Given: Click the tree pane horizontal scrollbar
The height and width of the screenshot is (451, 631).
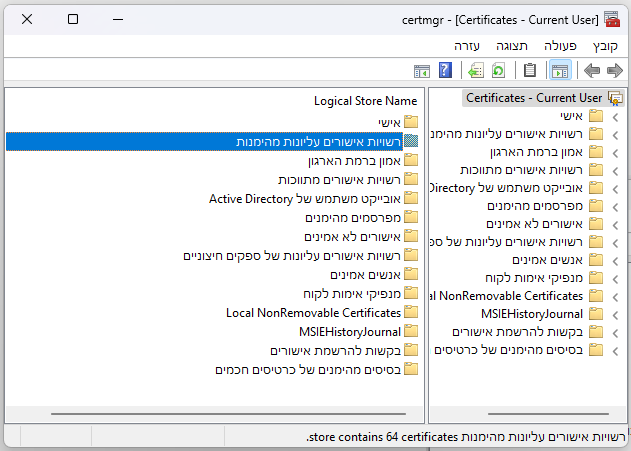Looking at the screenshot, I should tap(525, 412).
